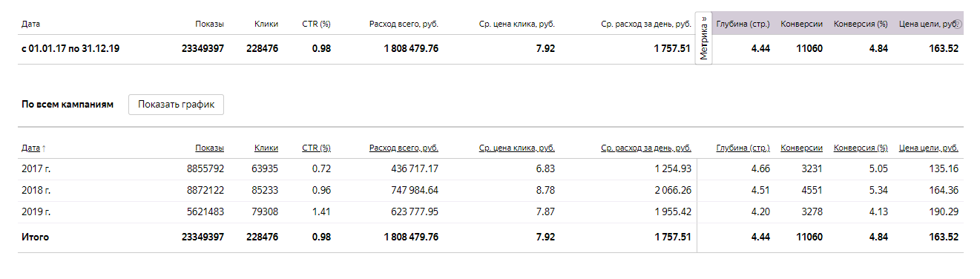980x279 pixels.
Task: Sort table by Показы column header
Action: click(x=210, y=148)
